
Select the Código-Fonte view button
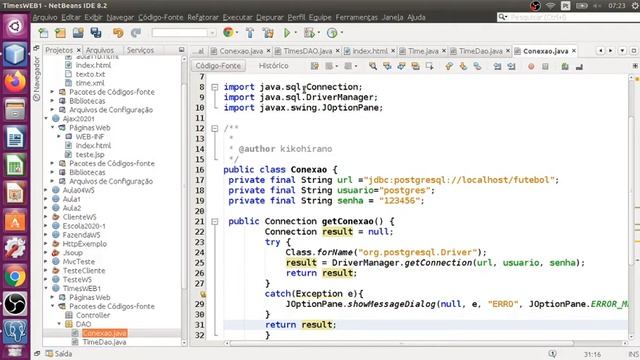tap(218, 66)
